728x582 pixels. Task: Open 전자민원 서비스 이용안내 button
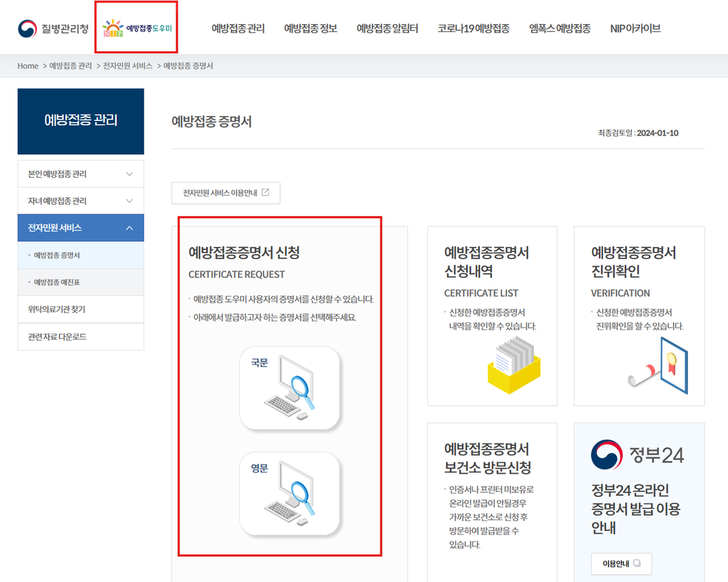tap(225, 193)
